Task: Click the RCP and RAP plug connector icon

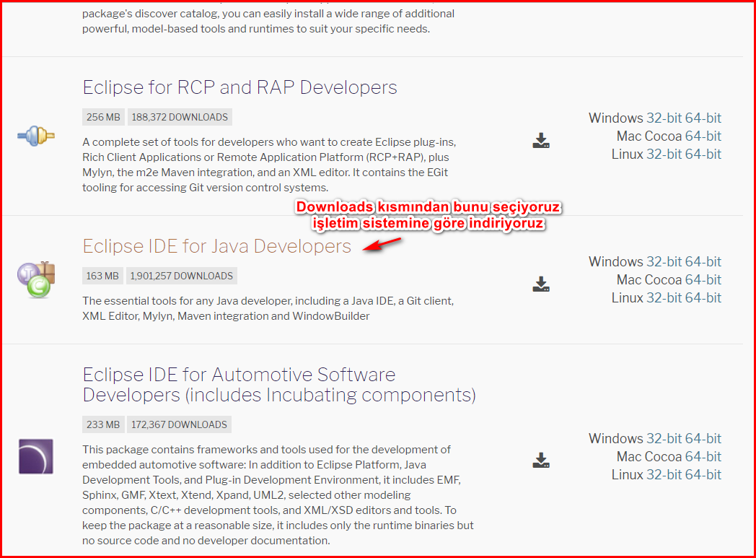Action: [36, 136]
